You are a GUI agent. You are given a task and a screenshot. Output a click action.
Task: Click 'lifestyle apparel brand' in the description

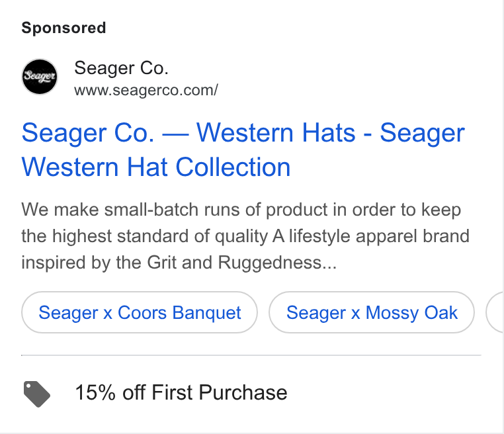tap(379, 237)
